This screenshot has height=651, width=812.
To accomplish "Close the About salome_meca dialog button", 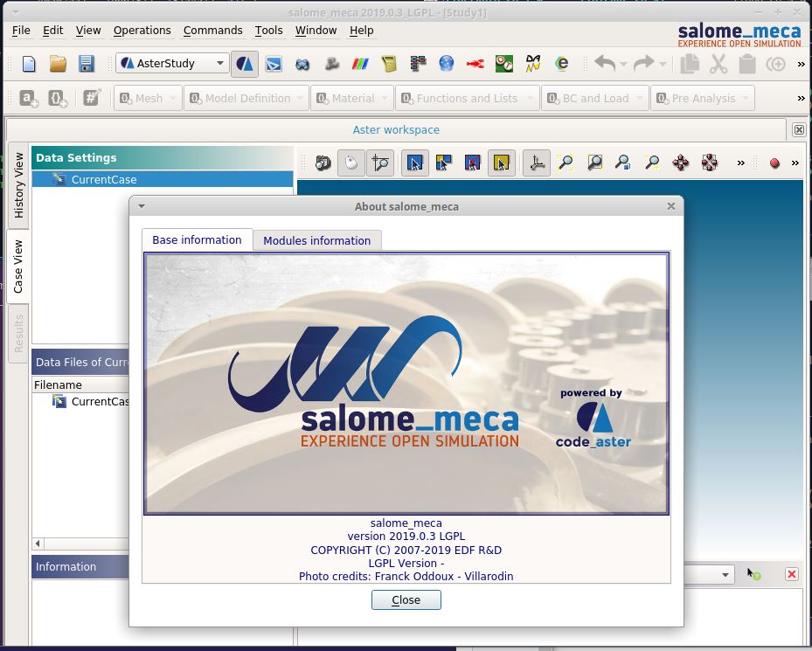I will (x=406, y=599).
